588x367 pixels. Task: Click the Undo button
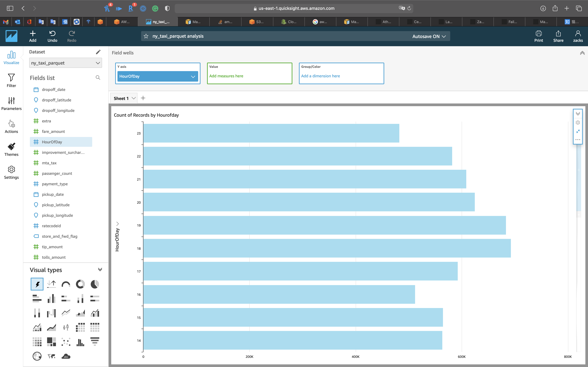[52, 36]
